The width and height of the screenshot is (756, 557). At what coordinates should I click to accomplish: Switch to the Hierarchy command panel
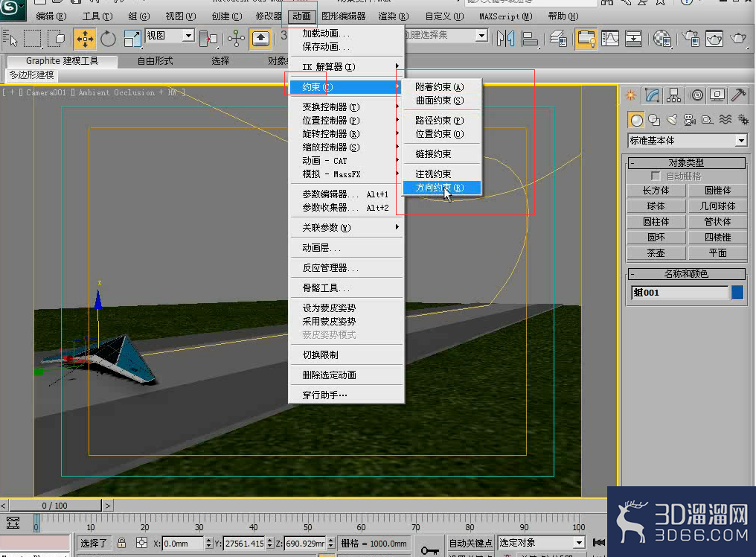point(673,95)
